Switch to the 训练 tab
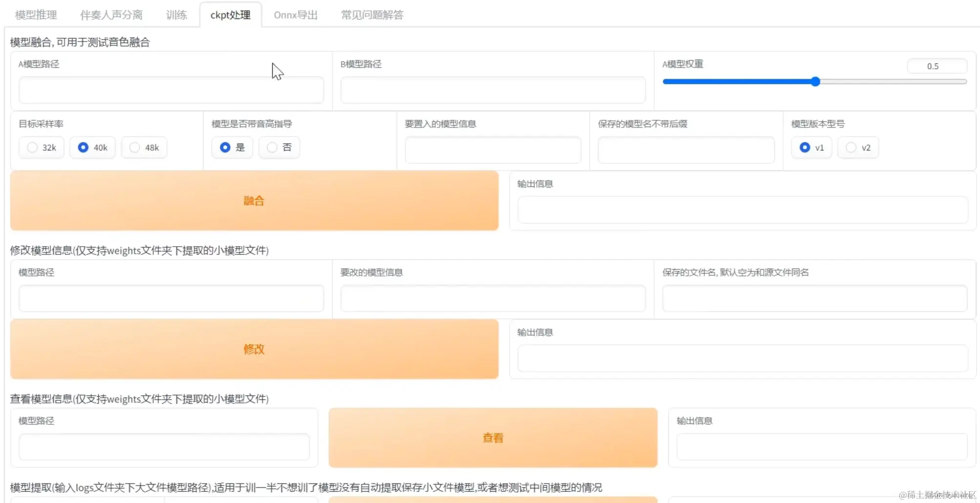This screenshot has width=980, height=503. (x=176, y=14)
